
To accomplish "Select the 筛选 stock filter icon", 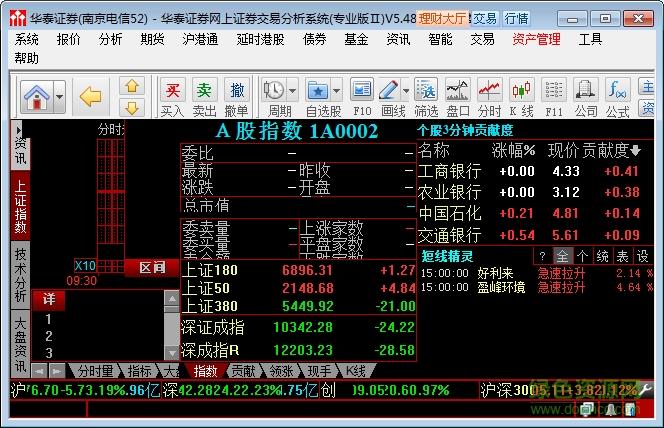I will 426,91.
